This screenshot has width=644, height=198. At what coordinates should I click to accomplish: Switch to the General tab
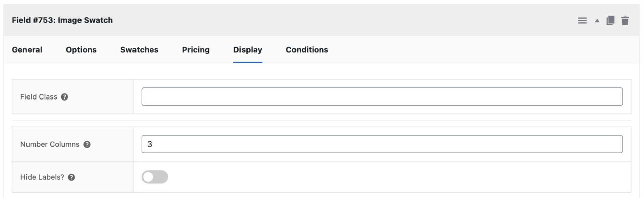tap(27, 50)
